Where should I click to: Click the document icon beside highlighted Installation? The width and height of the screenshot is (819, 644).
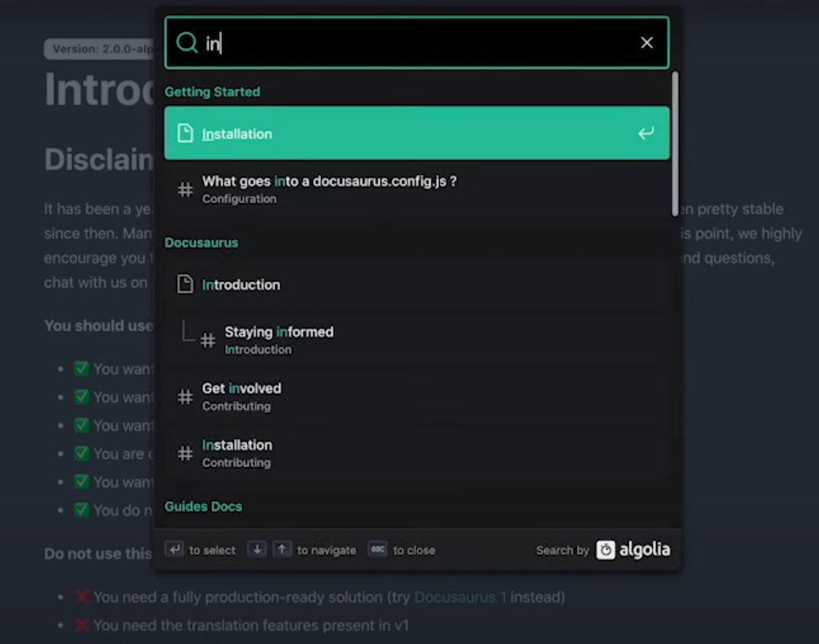(x=185, y=133)
